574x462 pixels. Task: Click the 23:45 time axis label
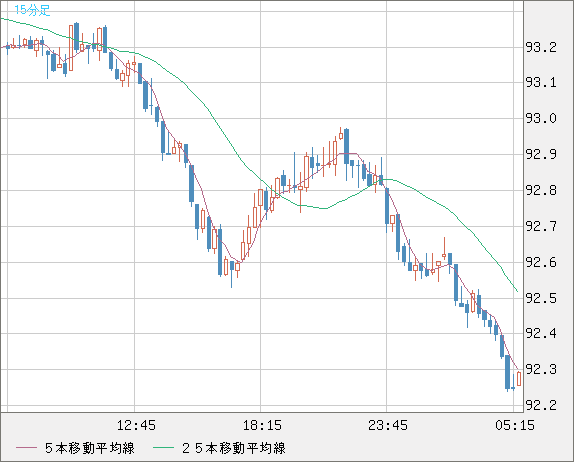click(x=388, y=425)
